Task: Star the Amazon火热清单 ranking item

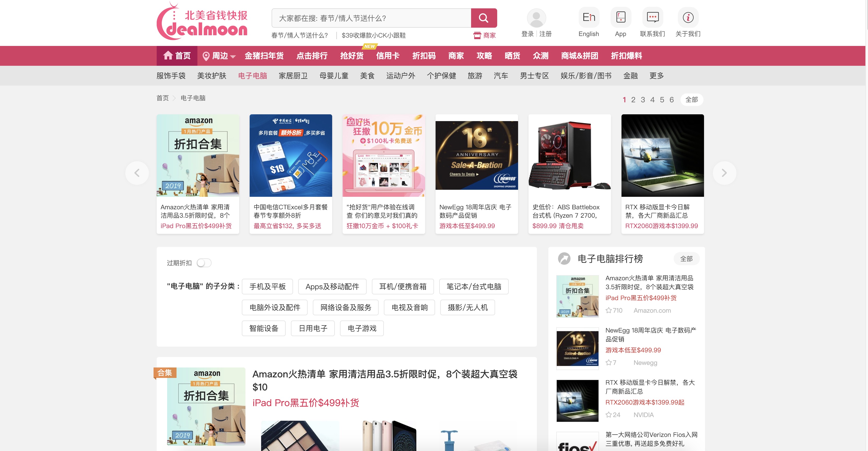Action: (x=608, y=310)
